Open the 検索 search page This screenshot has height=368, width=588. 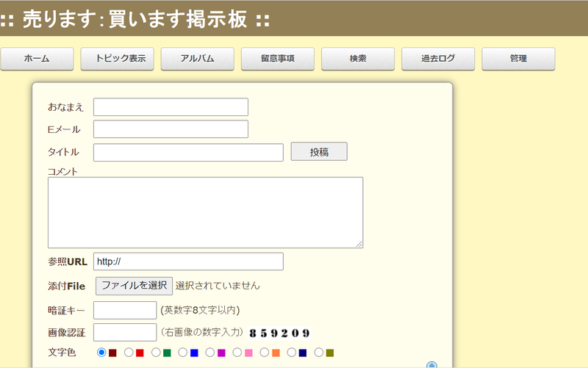coord(358,59)
